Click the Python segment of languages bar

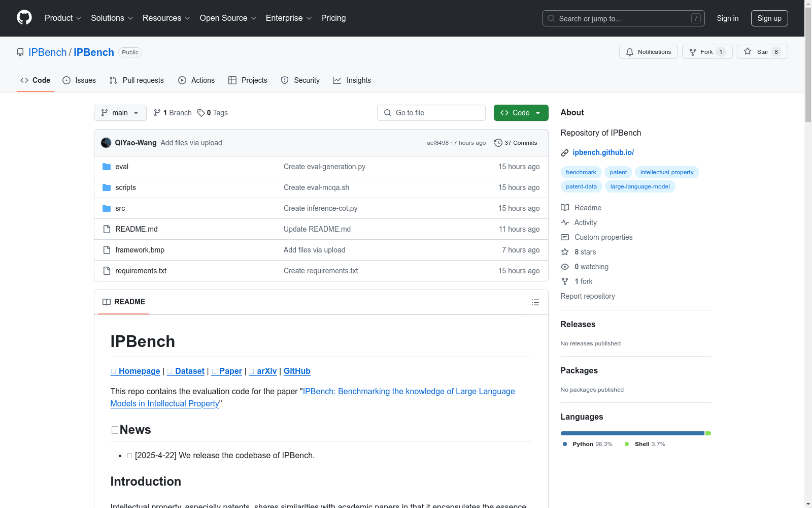[633, 433]
